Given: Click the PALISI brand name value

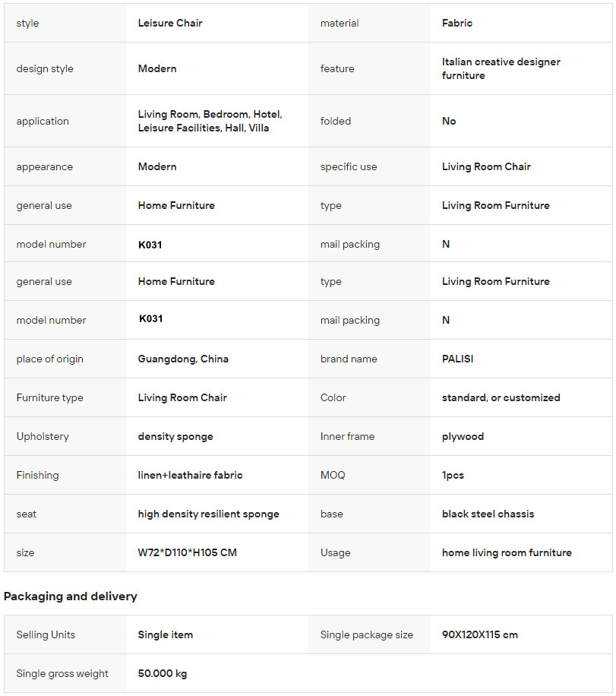Looking at the screenshot, I should pos(457,359).
